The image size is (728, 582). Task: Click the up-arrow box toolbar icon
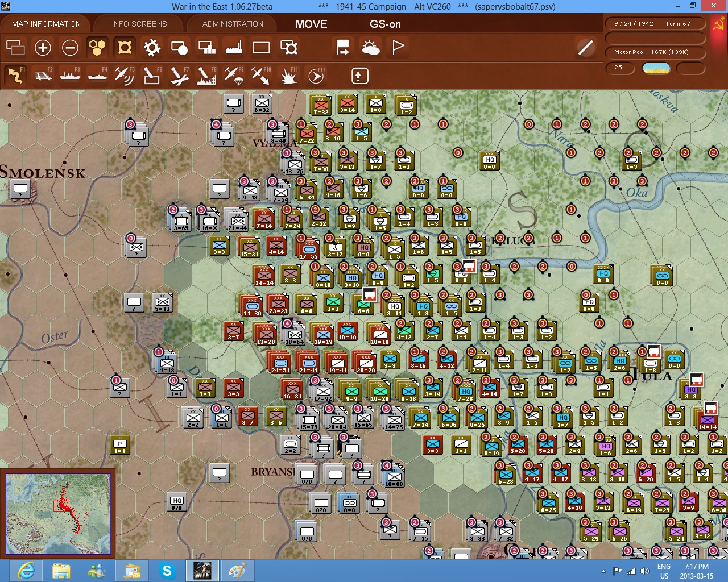point(359,76)
